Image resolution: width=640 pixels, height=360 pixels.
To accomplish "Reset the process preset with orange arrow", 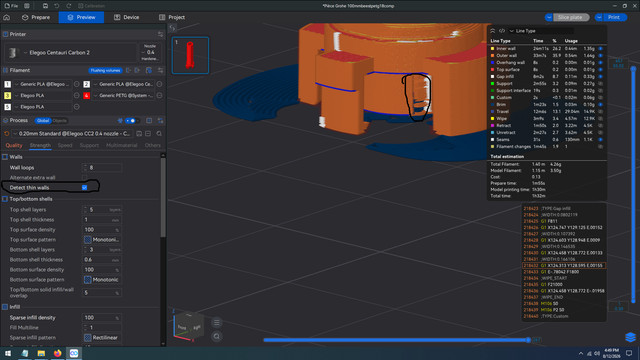I will pos(7,133).
